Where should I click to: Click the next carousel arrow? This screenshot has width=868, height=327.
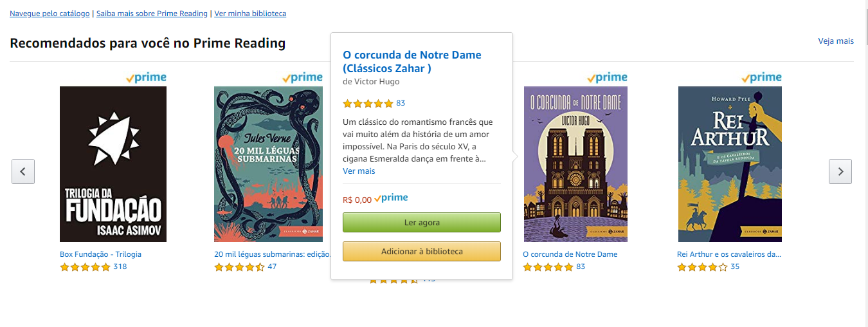[840, 171]
